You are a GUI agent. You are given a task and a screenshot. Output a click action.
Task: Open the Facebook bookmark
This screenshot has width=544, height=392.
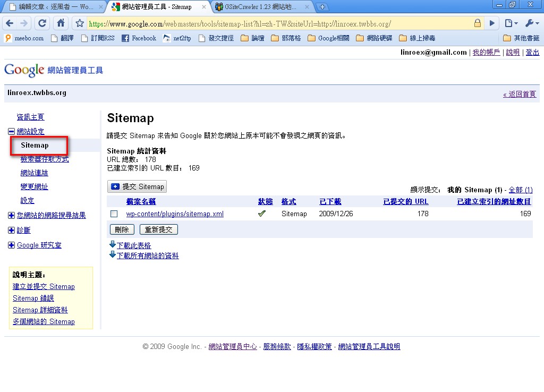[139, 38]
